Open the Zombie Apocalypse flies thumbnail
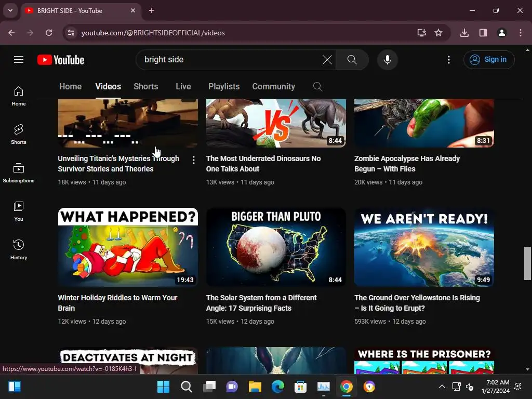Image resolution: width=532 pixels, height=399 pixels. 424,123
